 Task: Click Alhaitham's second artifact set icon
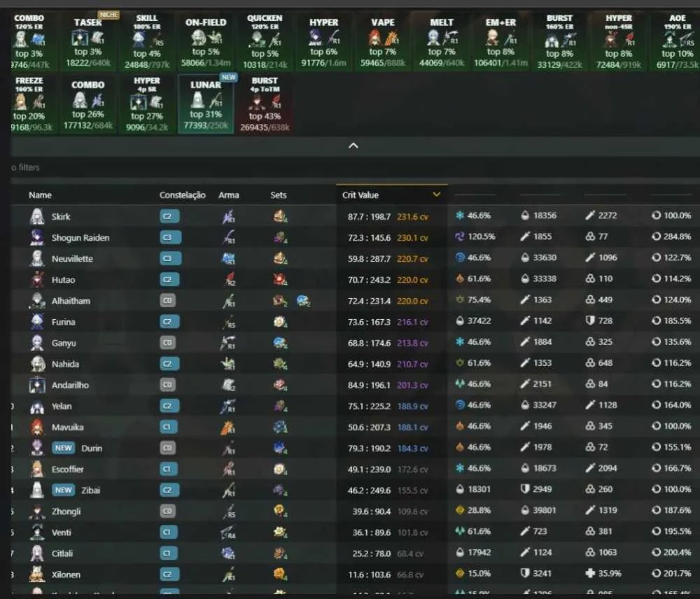click(303, 301)
